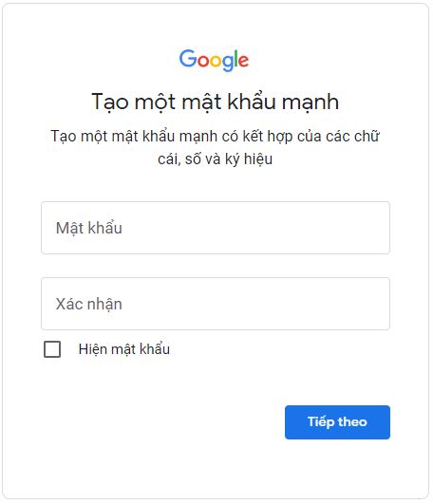Screen dimensions: 433x504
Task: Click the red letter e in Google logo
Action: point(244,61)
